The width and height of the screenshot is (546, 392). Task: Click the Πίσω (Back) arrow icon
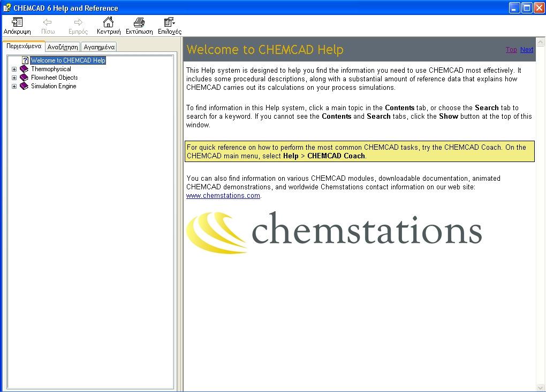pos(48,22)
